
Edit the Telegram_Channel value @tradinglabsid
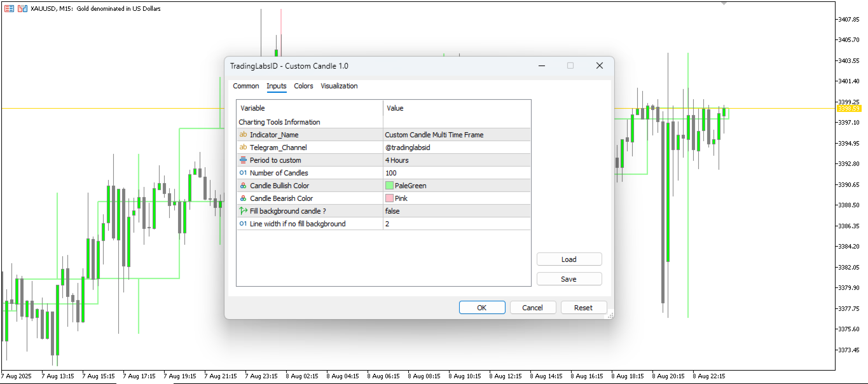457,147
